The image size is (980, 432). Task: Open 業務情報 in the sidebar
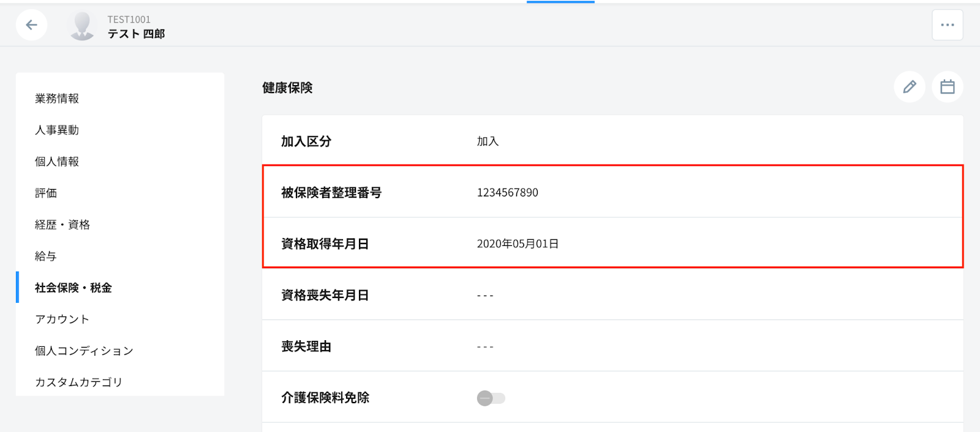57,99
